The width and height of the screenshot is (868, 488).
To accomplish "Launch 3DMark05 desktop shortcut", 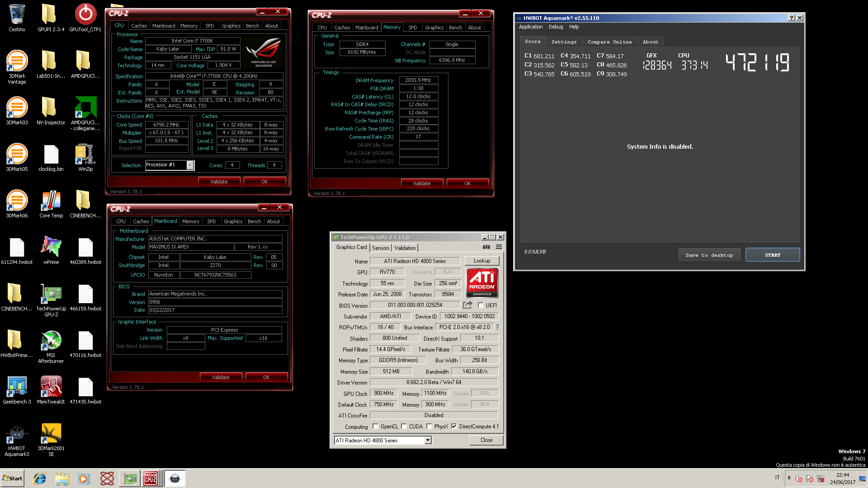I will tap(17, 157).
